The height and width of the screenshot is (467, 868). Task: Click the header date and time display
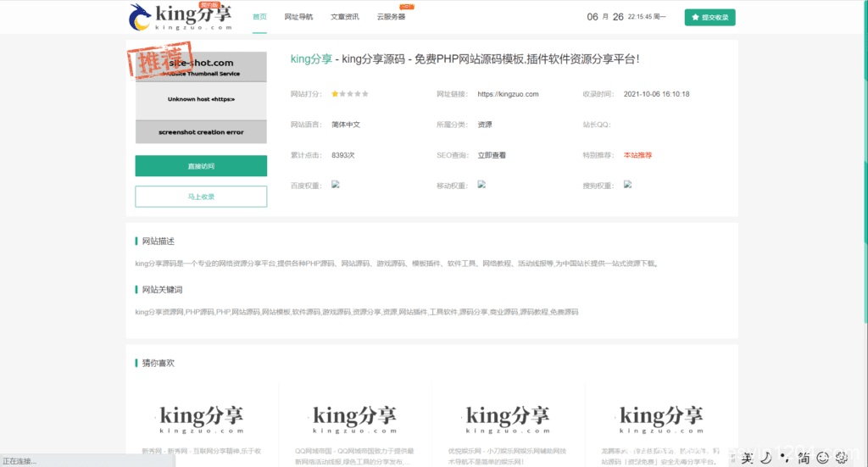click(x=626, y=17)
